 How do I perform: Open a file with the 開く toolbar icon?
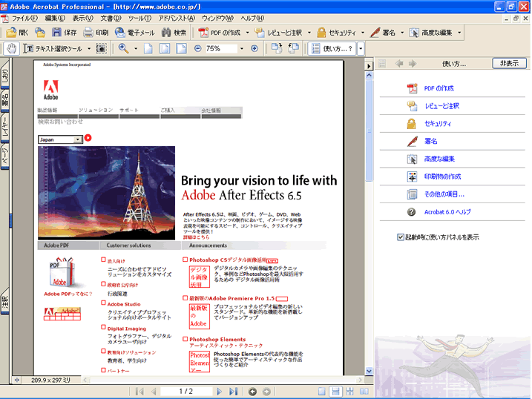(x=17, y=33)
